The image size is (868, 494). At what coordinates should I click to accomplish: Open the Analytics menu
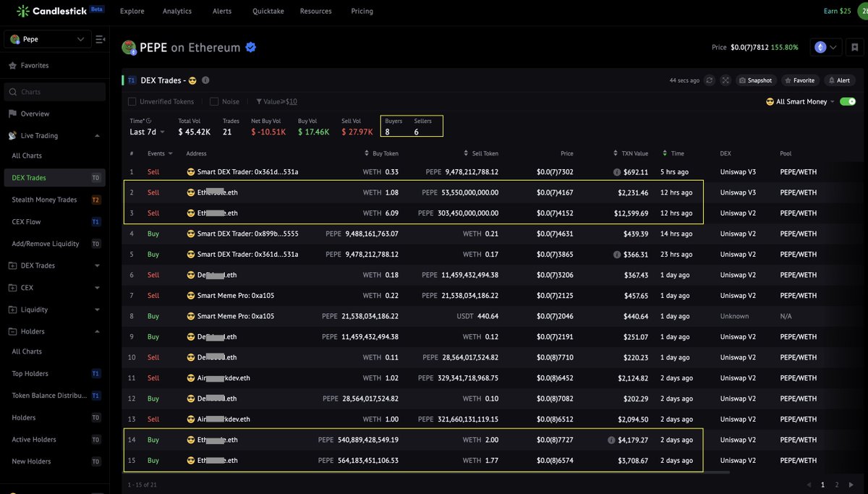[x=177, y=11]
